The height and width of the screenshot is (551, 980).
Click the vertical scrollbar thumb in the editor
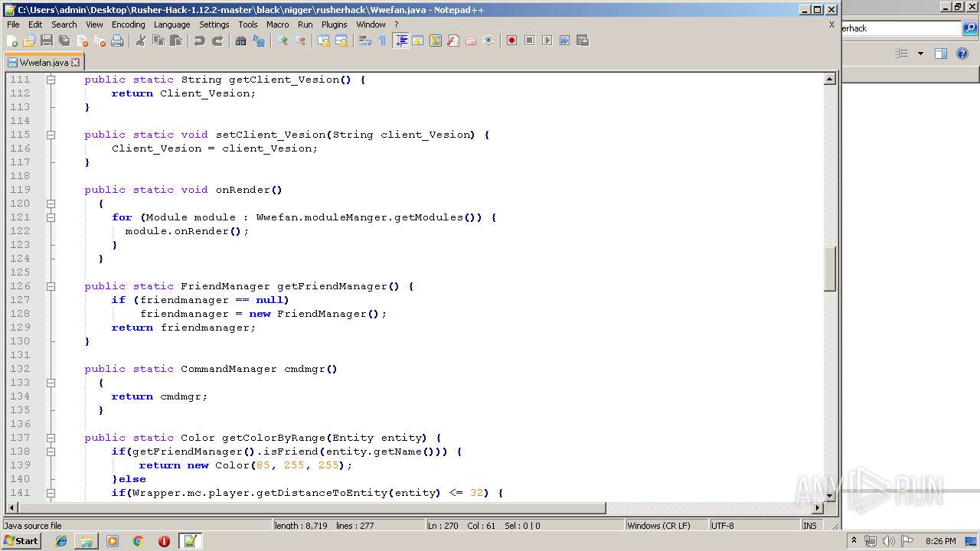[x=829, y=269]
